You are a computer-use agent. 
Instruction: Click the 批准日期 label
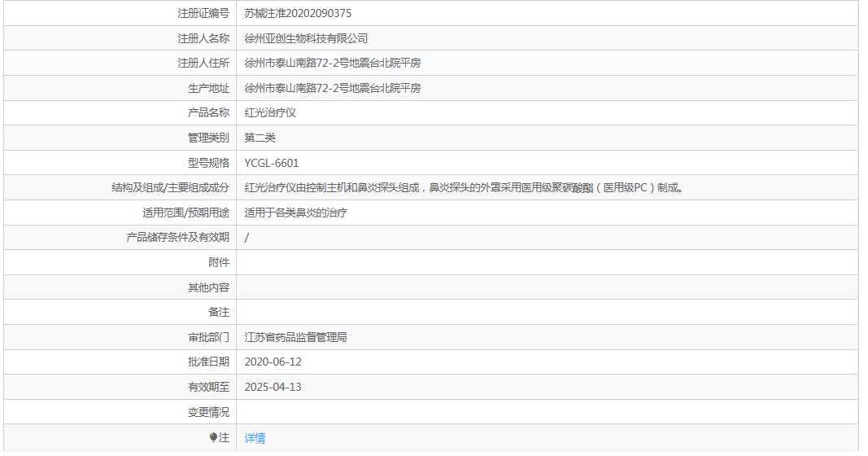208,362
